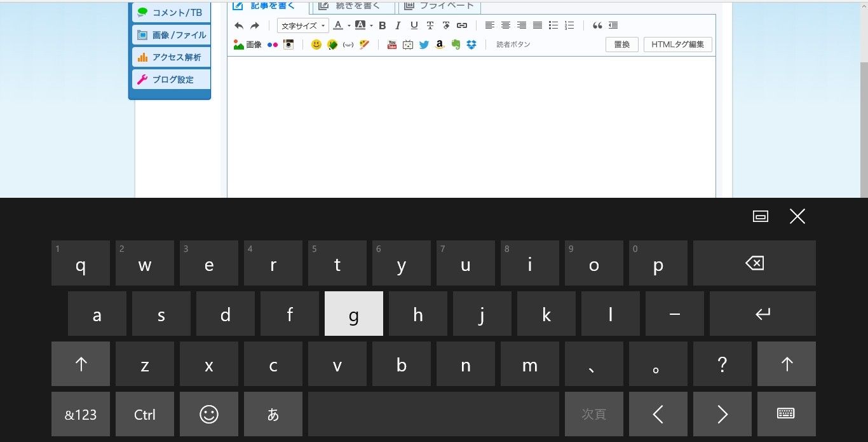The image size is (868, 442).
Task: Tap the space bar
Action: (433, 414)
